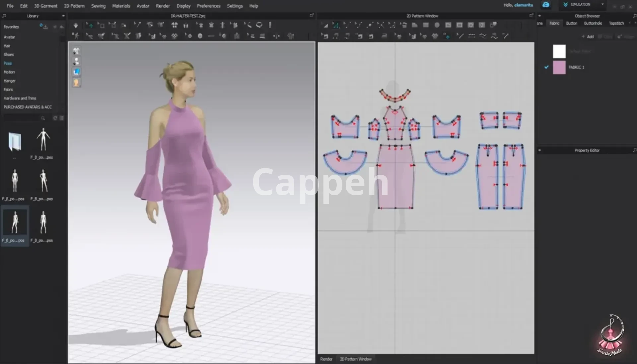The width and height of the screenshot is (637, 364).
Task: Open the Sewing menu
Action: [98, 6]
